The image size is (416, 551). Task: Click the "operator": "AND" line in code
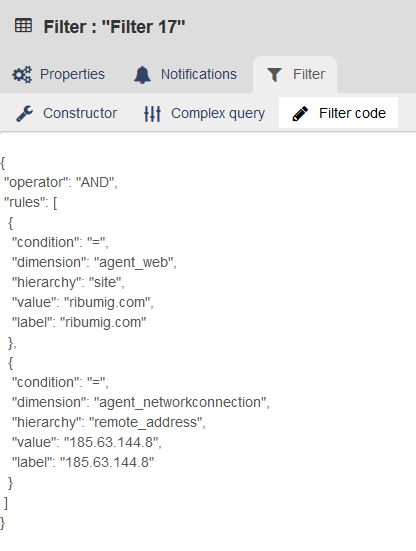61,182
